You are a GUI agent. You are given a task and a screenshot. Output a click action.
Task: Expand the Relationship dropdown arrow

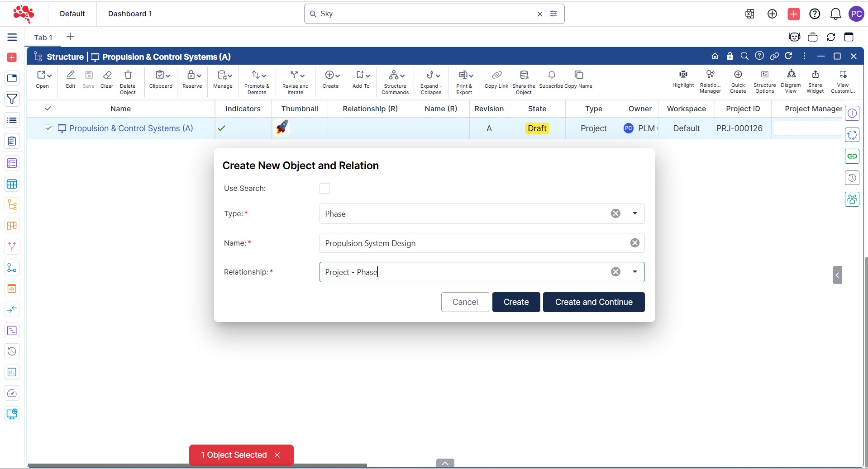pos(634,272)
